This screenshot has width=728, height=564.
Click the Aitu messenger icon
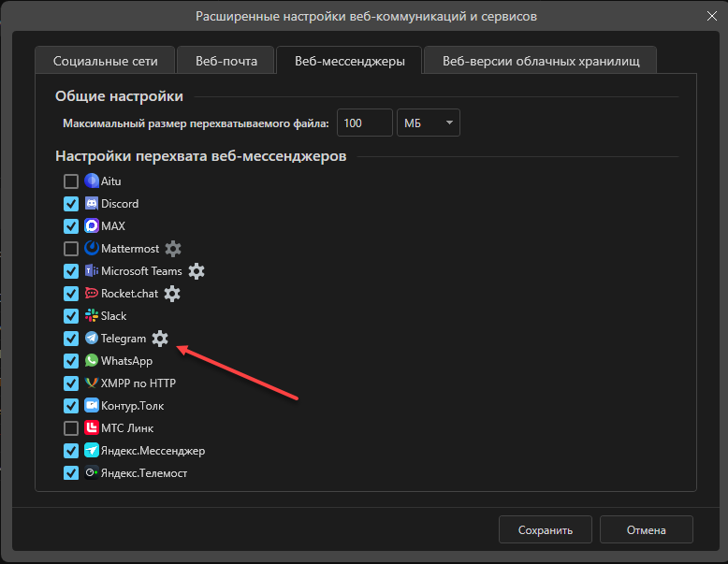point(92,181)
